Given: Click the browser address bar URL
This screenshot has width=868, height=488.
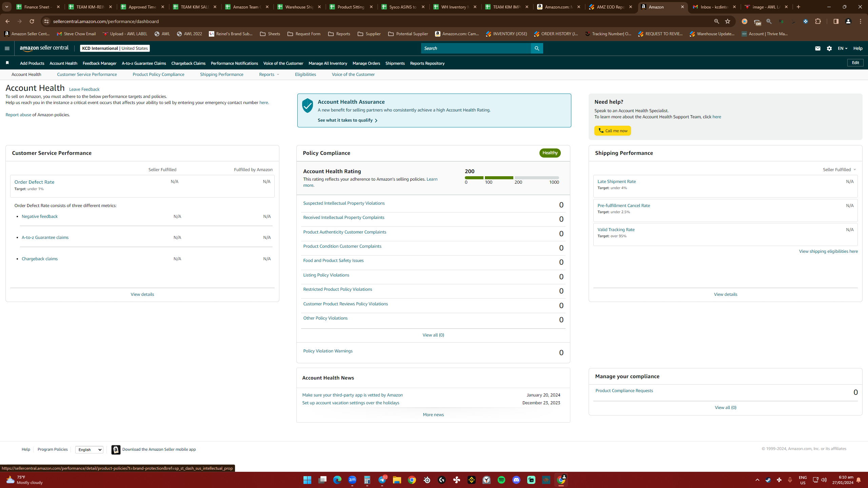Looking at the screenshot, I should click(106, 21).
